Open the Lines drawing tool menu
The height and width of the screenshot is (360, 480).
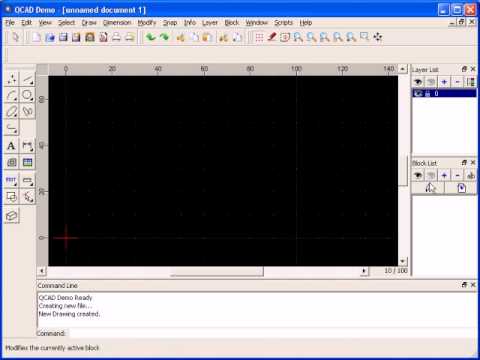[x=28, y=79]
